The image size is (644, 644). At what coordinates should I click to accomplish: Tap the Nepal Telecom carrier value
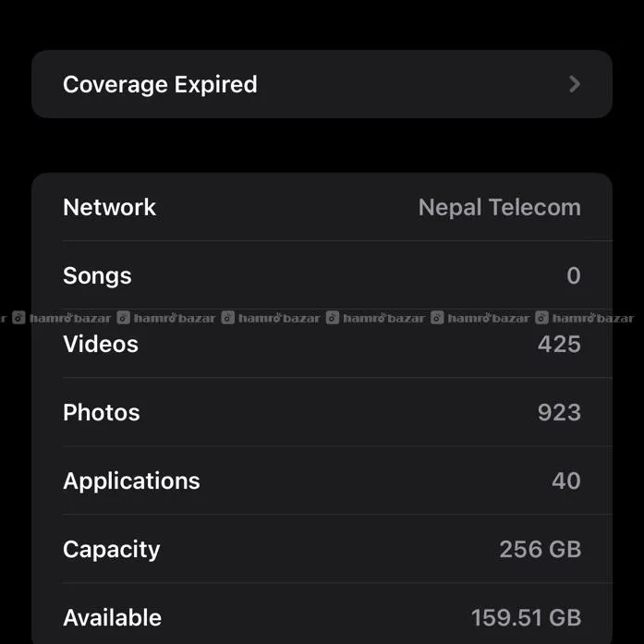point(499,207)
